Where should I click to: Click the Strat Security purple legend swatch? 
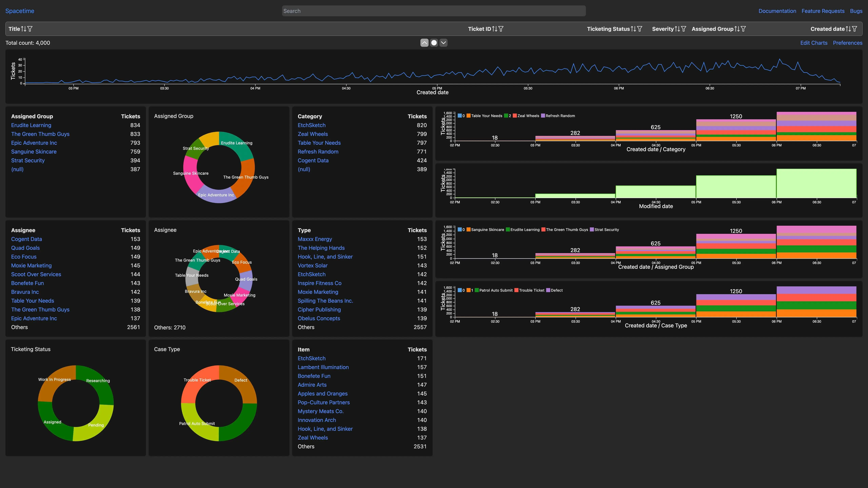click(x=592, y=230)
